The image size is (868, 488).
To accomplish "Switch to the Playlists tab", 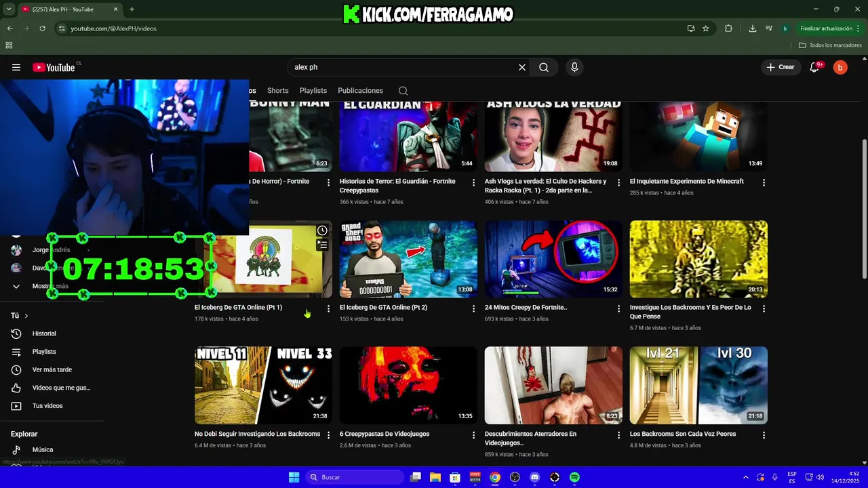I will point(313,91).
